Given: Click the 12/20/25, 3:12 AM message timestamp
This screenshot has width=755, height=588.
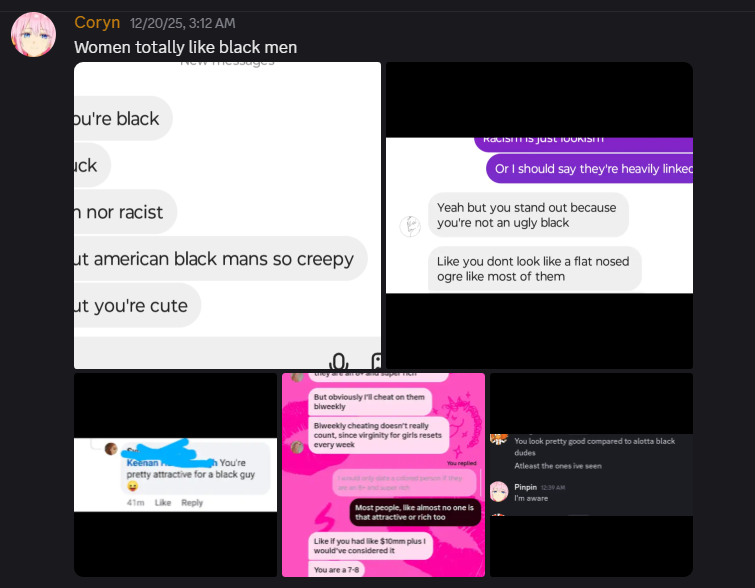Looking at the screenshot, I should [x=182, y=23].
